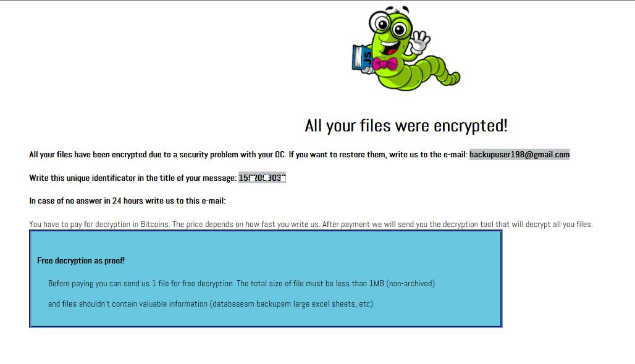The height and width of the screenshot is (364, 635).
Task: Click the worm's pink bow tie
Action: (x=385, y=64)
